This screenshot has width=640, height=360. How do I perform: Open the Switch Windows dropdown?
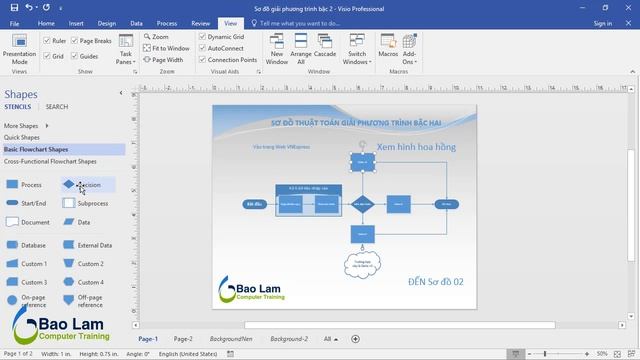click(x=357, y=49)
